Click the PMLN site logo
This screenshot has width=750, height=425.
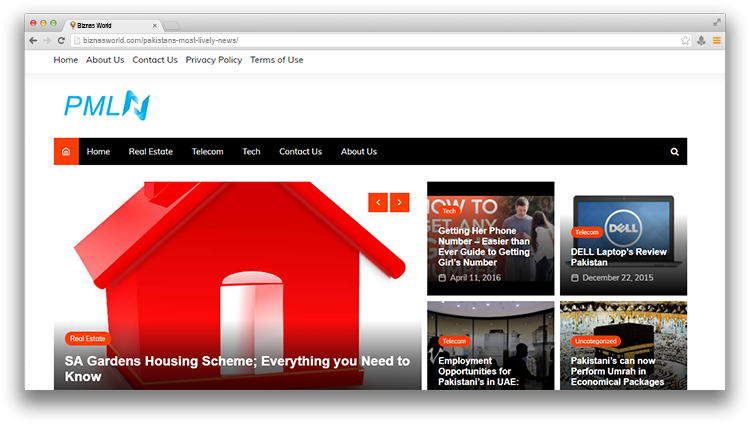click(x=107, y=104)
